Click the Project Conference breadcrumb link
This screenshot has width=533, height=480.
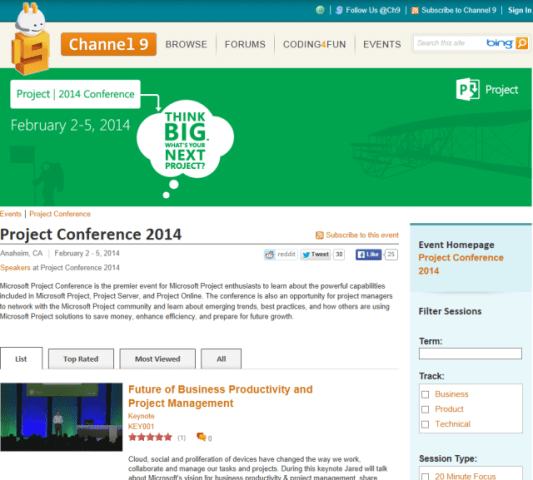pyautogui.click(x=60, y=214)
